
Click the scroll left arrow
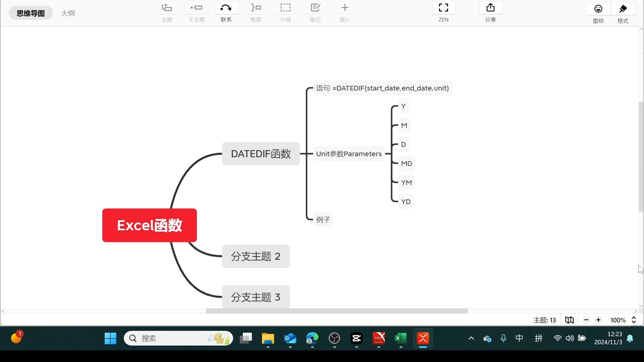tap(3, 311)
